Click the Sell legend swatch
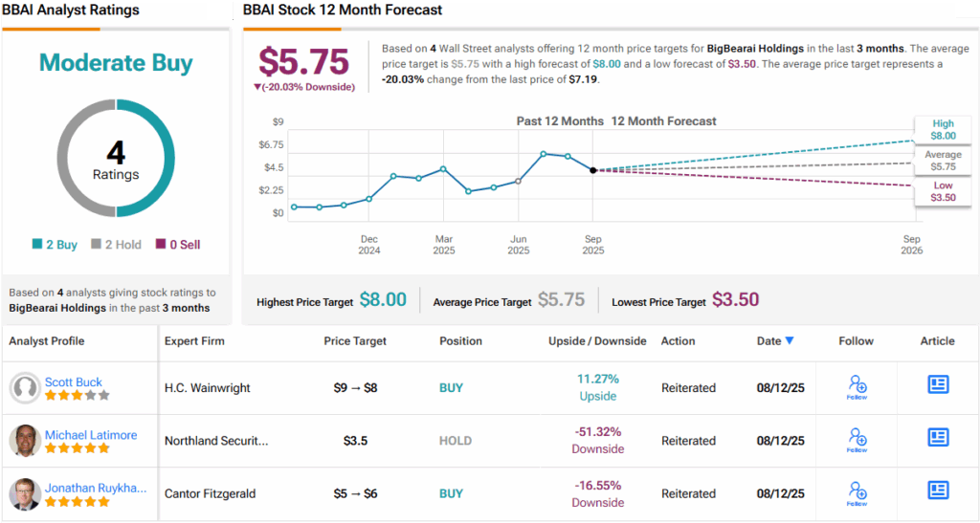 (160, 245)
